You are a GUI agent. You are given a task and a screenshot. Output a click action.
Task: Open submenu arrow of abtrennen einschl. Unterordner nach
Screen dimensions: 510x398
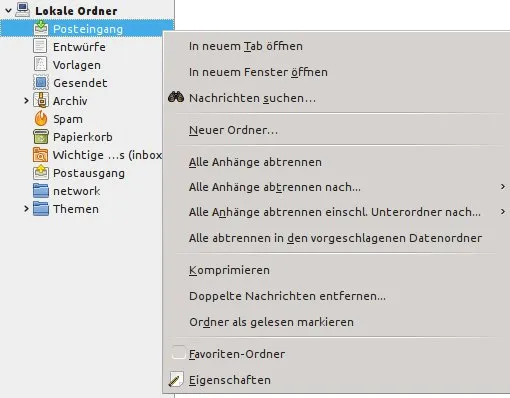[503, 211]
